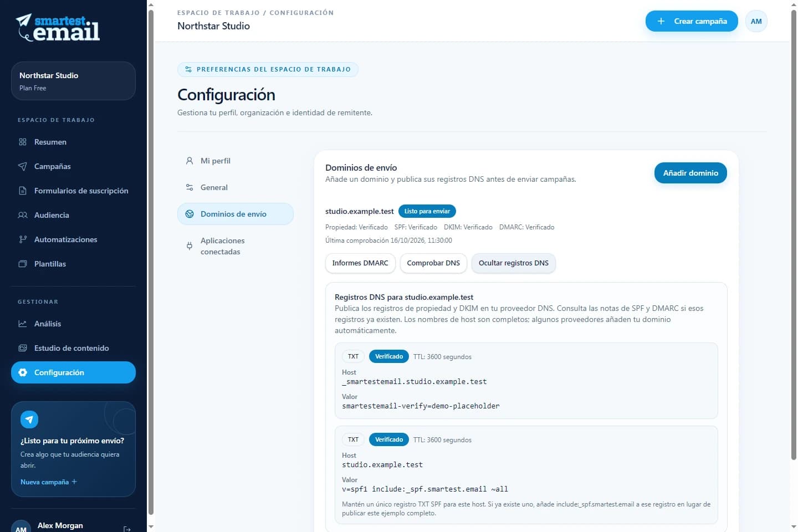Screen dimensions: 798x532
Task: Open Informes DMARC
Action: tap(360, 263)
